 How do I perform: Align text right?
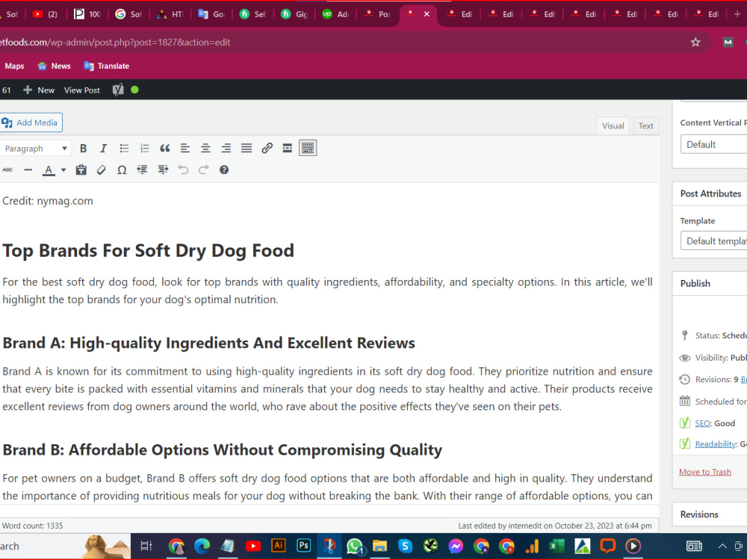[x=226, y=148]
